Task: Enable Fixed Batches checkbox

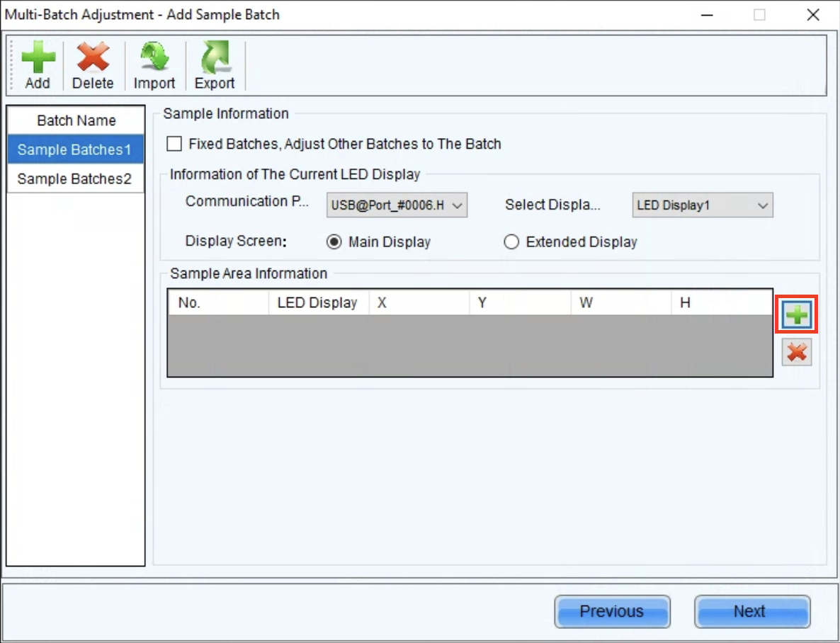Action: point(174,144)
